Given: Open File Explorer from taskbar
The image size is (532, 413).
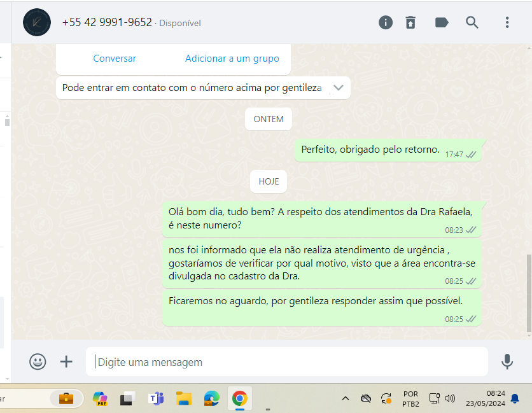Looking at the screenshot, I should click(x=184, y=398).
